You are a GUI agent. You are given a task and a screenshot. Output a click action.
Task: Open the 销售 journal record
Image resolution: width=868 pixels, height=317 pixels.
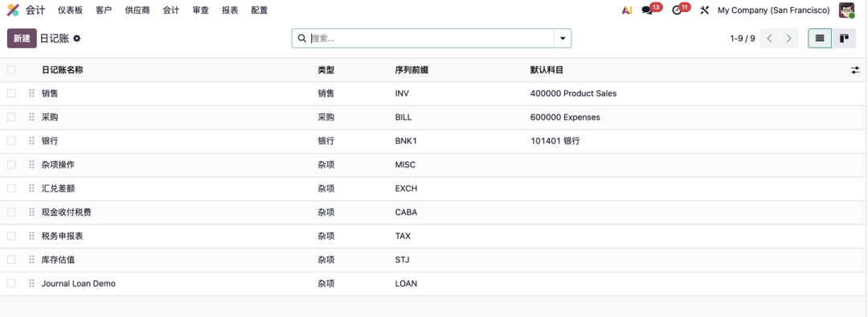tap(50, 93)
